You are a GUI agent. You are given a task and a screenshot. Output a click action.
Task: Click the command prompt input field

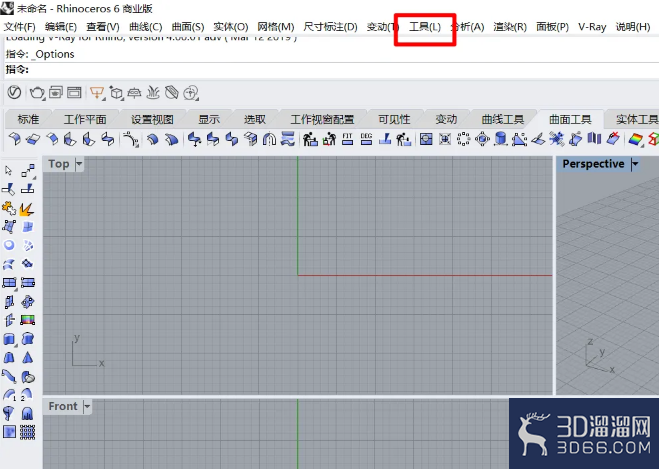coord(332,70)
